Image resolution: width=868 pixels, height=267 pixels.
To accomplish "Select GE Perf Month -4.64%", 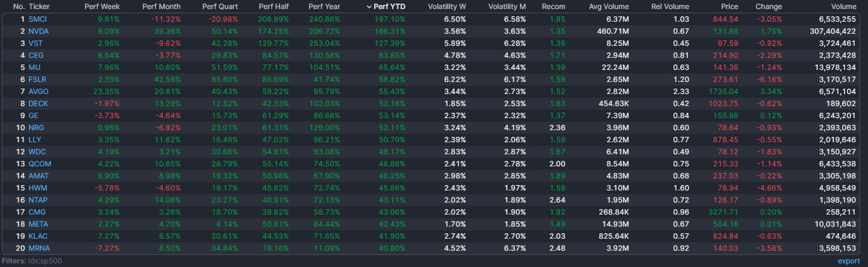I will point(167,116).
